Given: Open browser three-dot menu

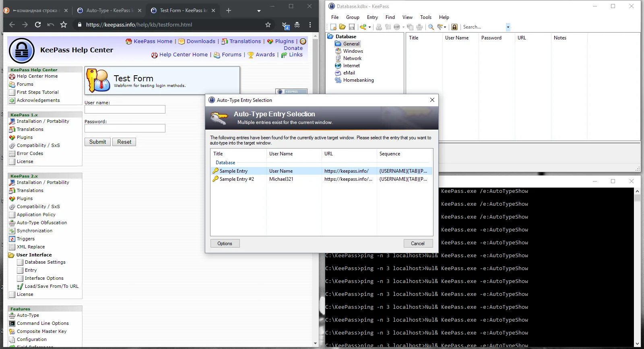Looking at the screenshot, I should [310, 25].
